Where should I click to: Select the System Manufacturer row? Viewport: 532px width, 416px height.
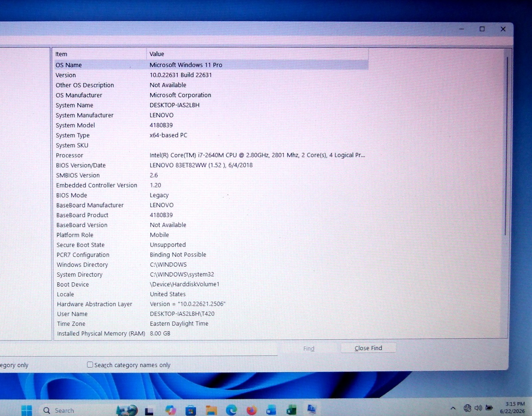[211, 115]
